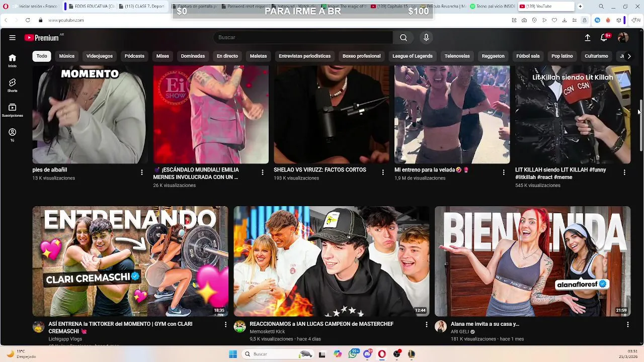Open Opera easy setup sliders icon

coord(575,20)
